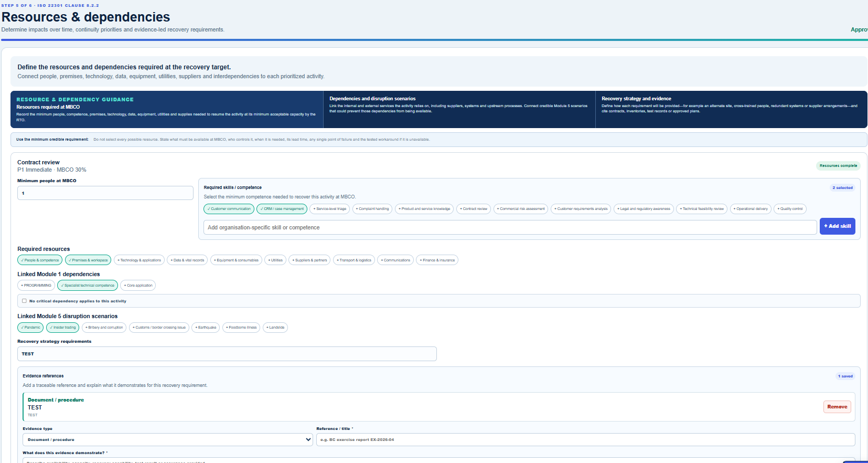This screenshot has height=463, width=868.
Task: Click the Add skill button
Action: (838, 226)
